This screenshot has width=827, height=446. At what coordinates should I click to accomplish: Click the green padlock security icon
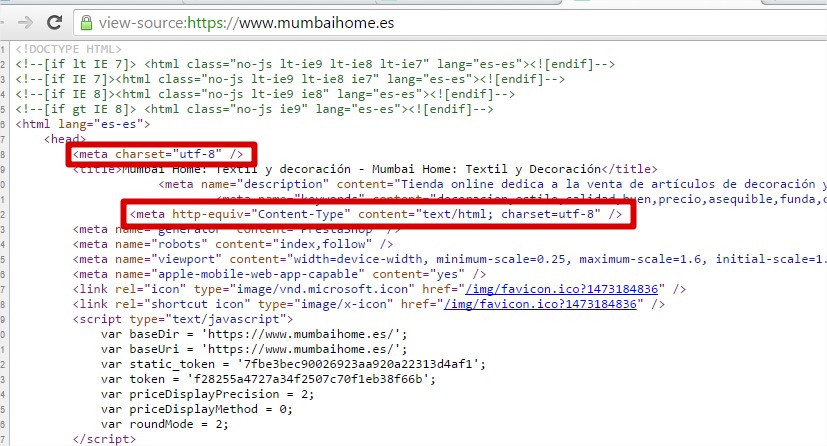click(86, 23)
